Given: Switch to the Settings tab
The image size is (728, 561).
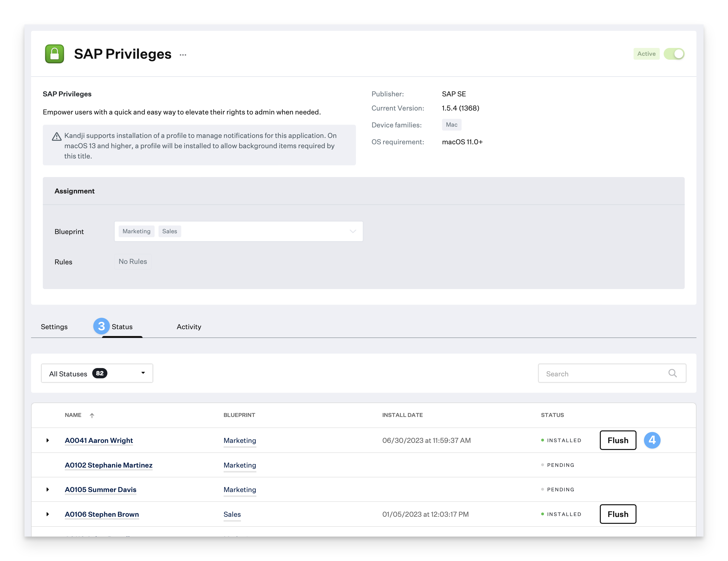Looking at the screenshot, I should coord(54,327).
